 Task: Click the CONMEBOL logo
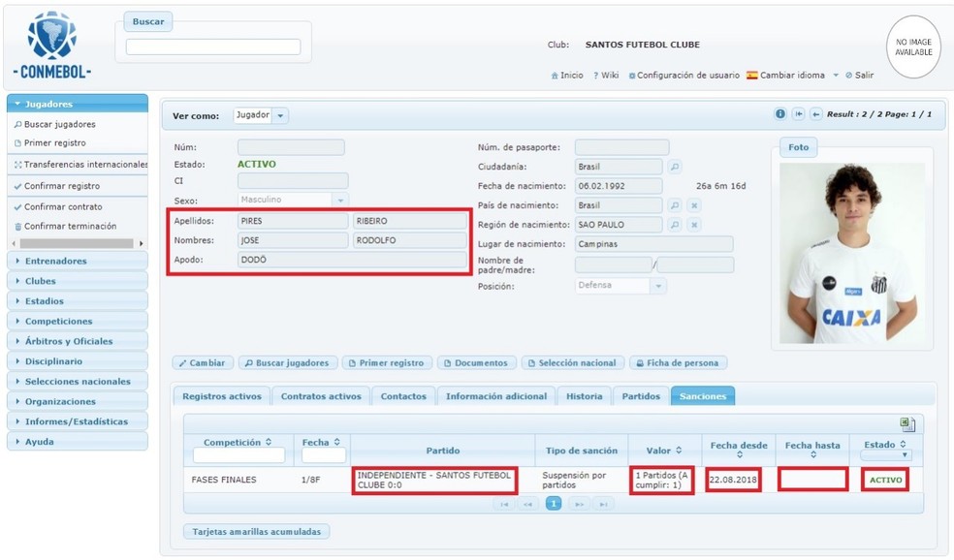pyautogui.click(x=52, y=46)
